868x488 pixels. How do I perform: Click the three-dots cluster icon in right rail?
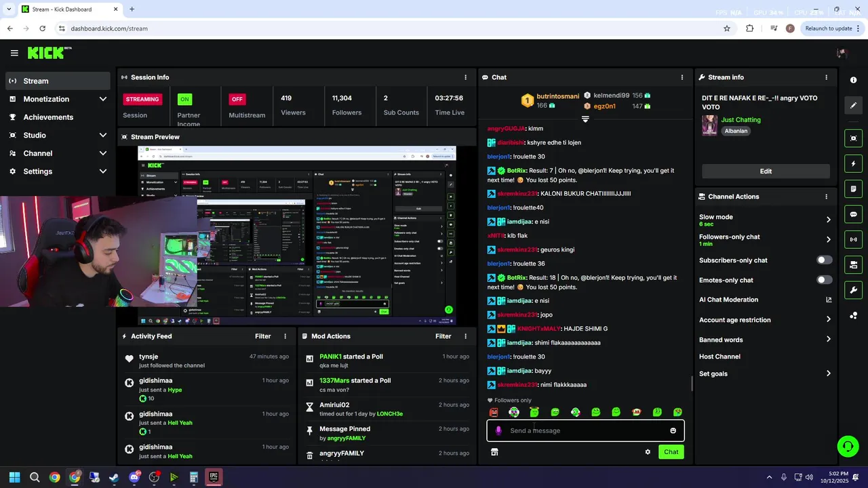853,315
